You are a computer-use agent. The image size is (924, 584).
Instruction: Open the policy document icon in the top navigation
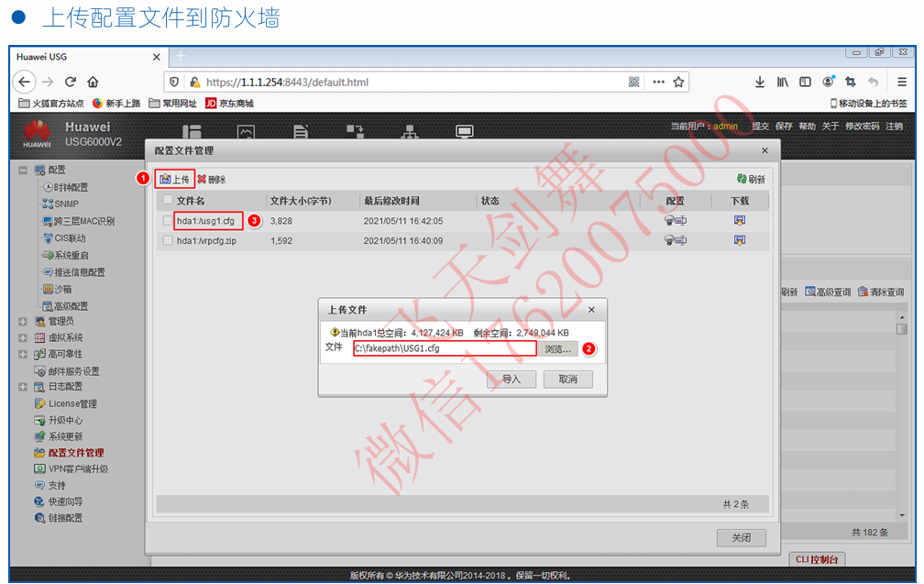pyautogui.click(x=301, y=131)
